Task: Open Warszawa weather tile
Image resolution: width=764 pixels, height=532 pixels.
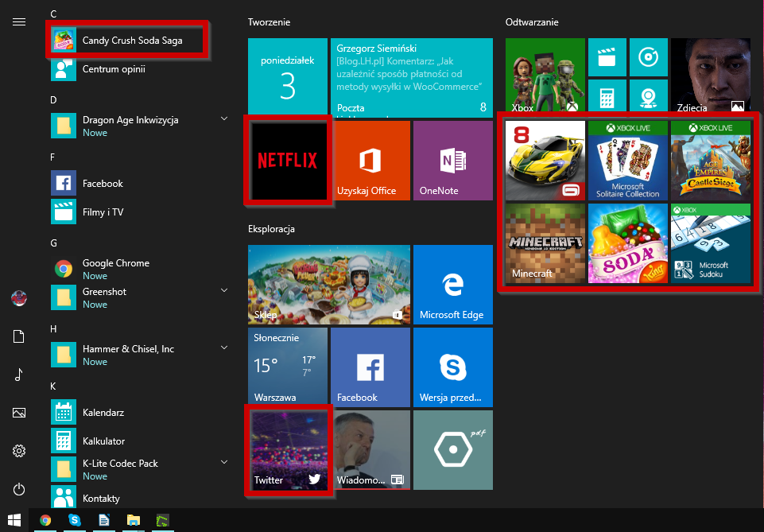Action: [288, 367]
